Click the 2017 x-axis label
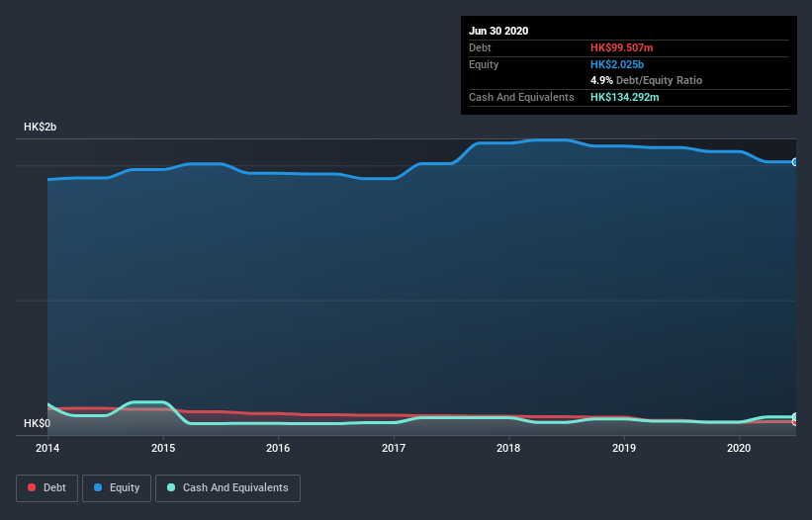The image size is (812, 520). click(394, 448)
